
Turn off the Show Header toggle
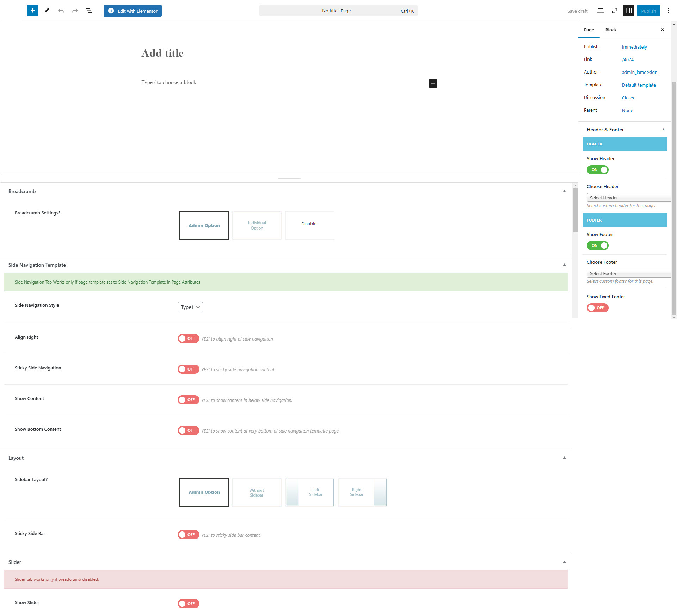point(597,170)
